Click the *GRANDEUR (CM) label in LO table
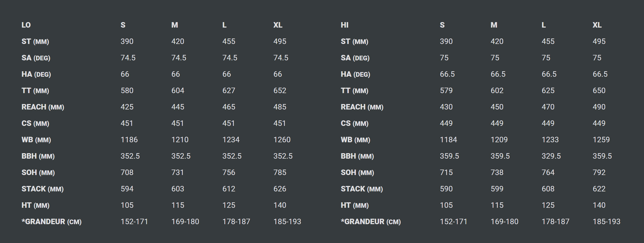644x243 pixels. 52,222
